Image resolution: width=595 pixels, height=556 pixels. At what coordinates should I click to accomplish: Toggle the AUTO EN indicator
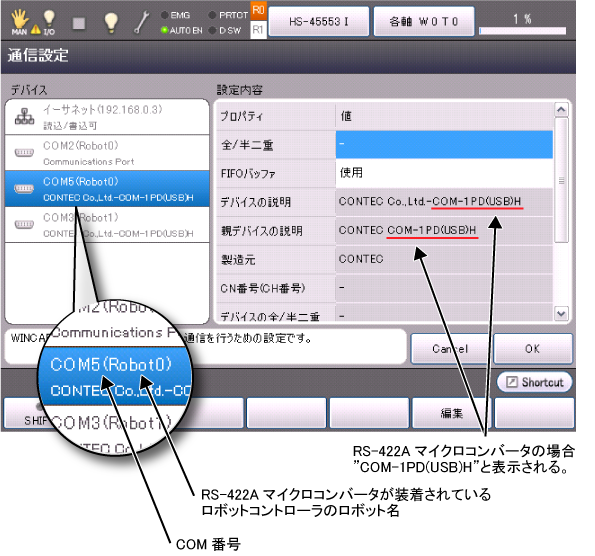(x=182, y=30)
